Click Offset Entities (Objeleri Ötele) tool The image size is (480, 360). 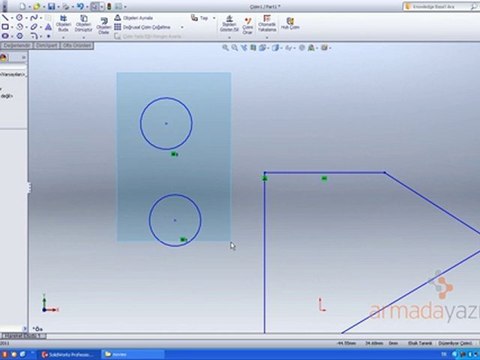pyautogui.click(x=104, y=25)
